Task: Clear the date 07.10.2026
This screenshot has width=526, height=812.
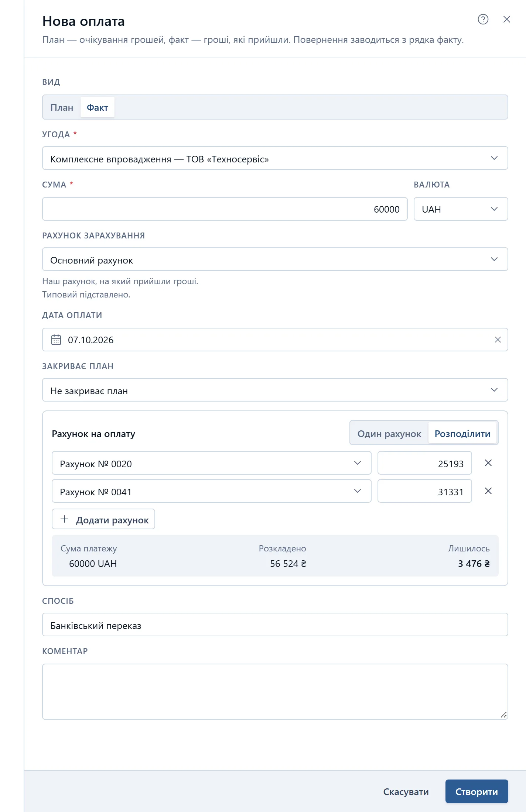Action: tap(498, 340)
